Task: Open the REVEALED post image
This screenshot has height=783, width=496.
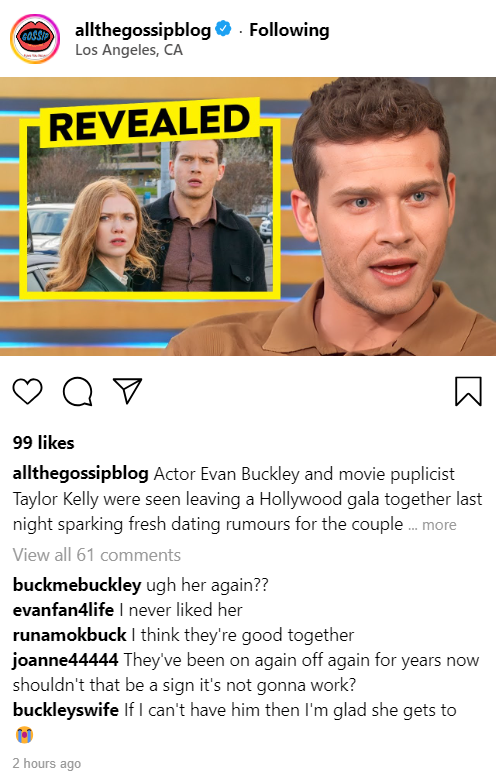Action: click(x=248, y=216)
